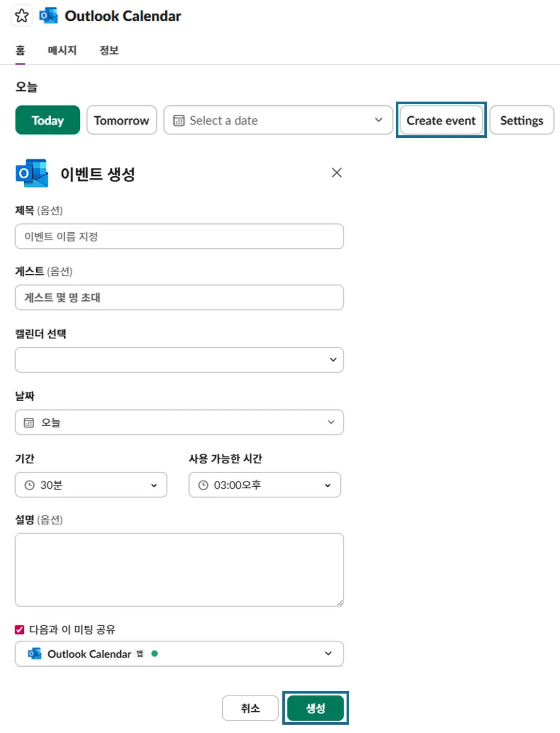560x733 pixels.
Task: Switch to the 메시지 tab
Action: tap(62, 50)
